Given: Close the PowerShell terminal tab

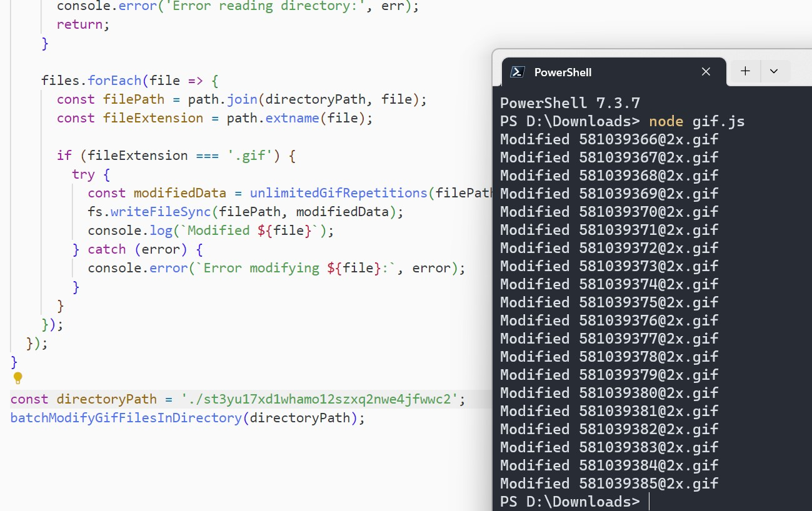Looking at the screenshot, I should click(x=706, y=72).
